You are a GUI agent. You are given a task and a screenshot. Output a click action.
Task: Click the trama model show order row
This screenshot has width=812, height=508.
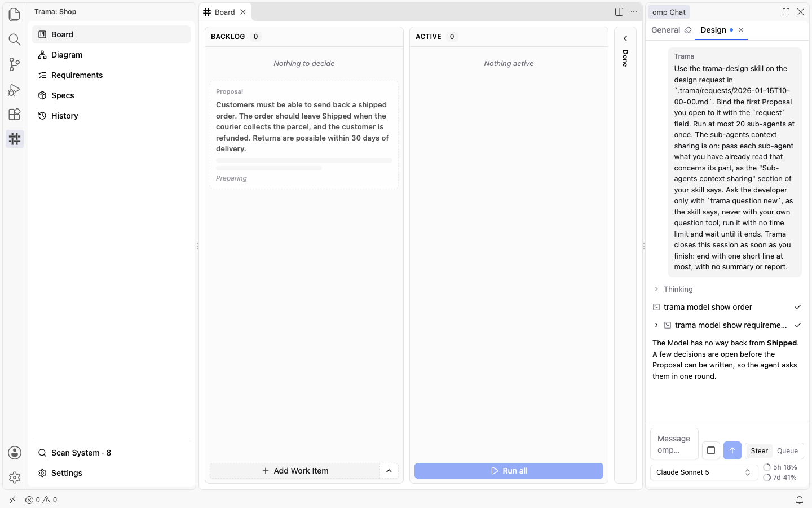pos(727,307)
